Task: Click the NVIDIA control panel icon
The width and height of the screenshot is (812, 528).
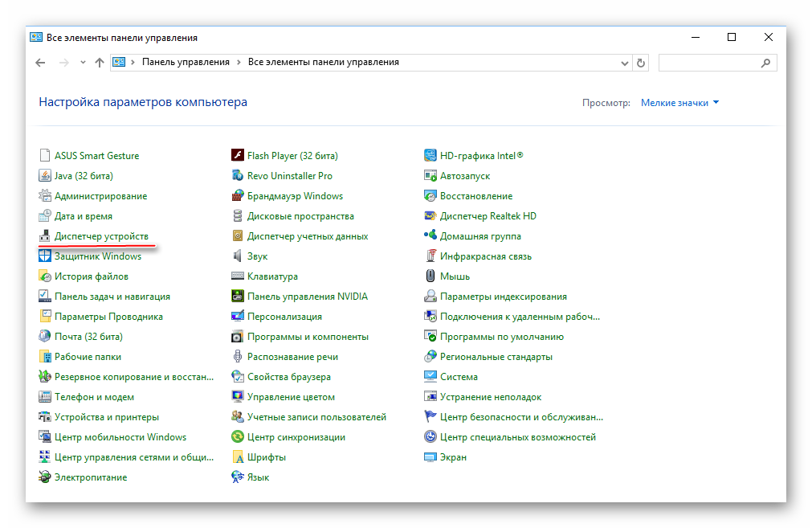Action: pos(238,297)
